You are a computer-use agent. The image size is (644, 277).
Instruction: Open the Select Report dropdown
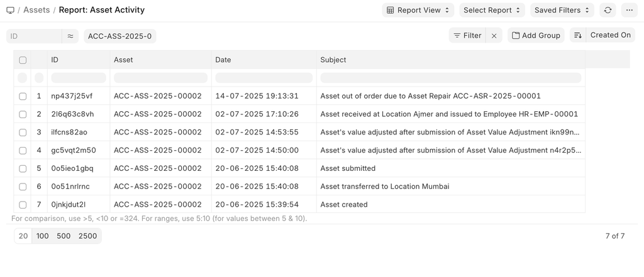point(492,10)
